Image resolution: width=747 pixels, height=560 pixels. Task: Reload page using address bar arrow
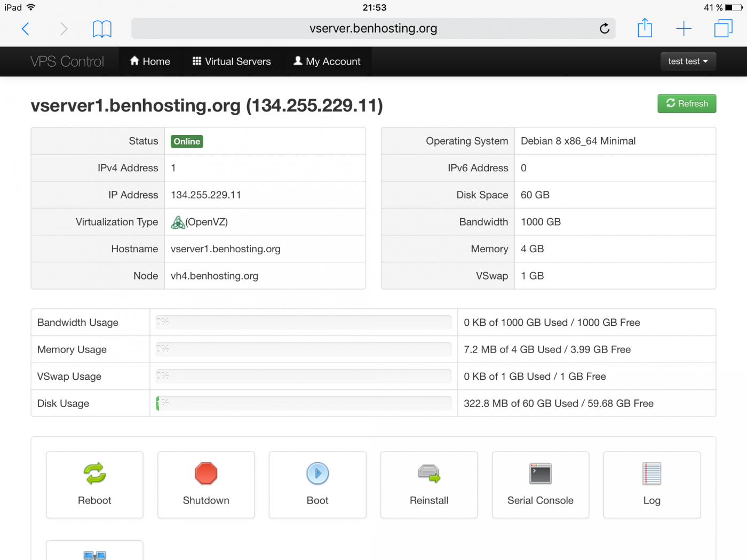604,29
